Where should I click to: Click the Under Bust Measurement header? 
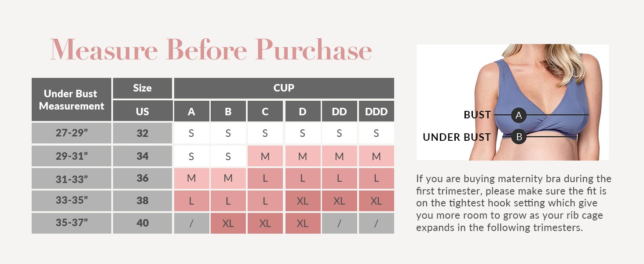pos(71,100)
